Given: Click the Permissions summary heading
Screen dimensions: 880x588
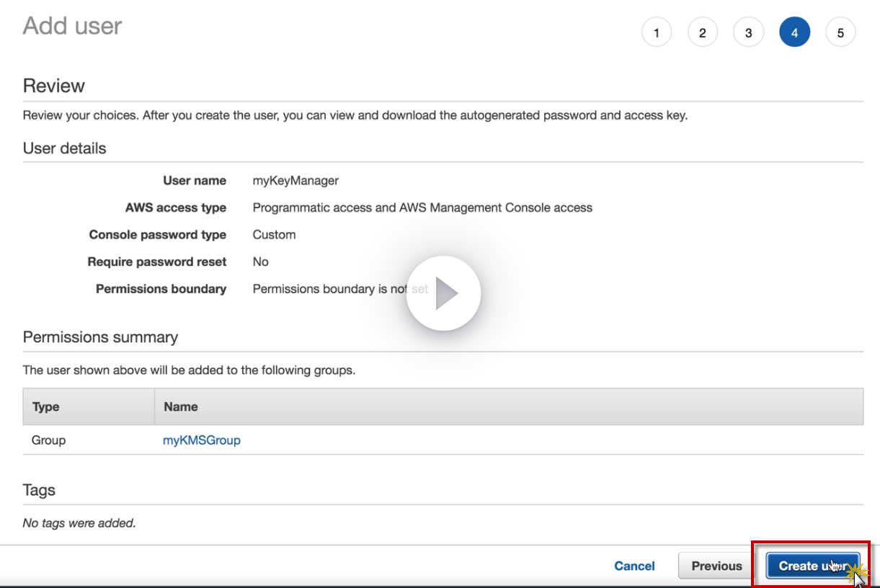Looking at the screenshot, I should pos(100,337).
